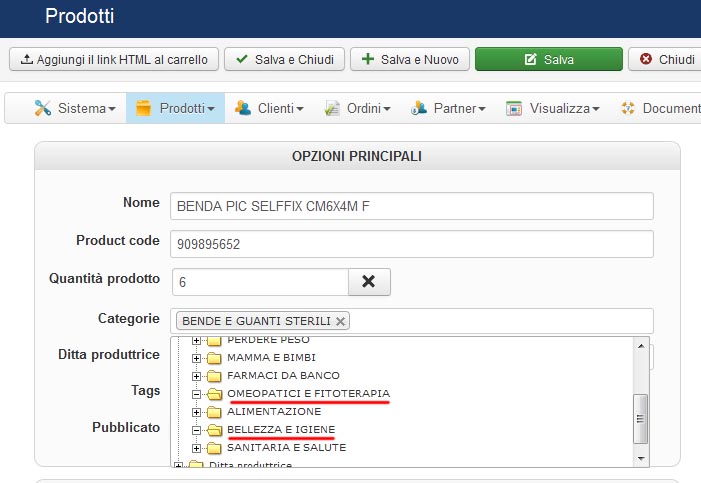Click the red X icon on Chiudi
701x483 pixels.
646,59
